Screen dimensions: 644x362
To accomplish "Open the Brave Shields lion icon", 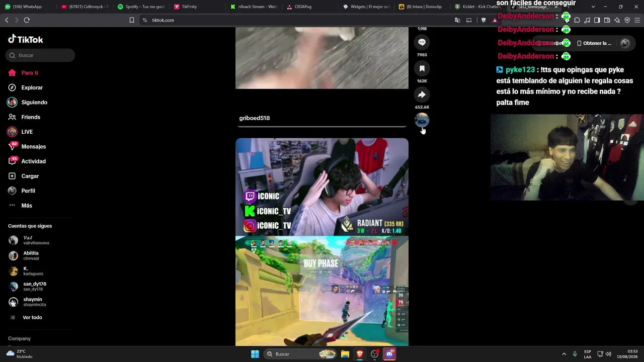I will click(484, 20).
